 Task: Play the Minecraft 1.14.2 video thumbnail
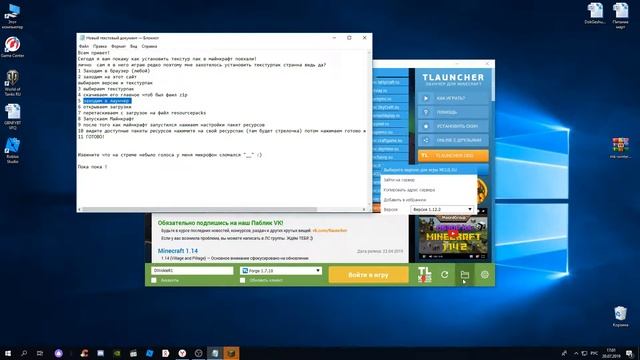(x=453, y=235)
